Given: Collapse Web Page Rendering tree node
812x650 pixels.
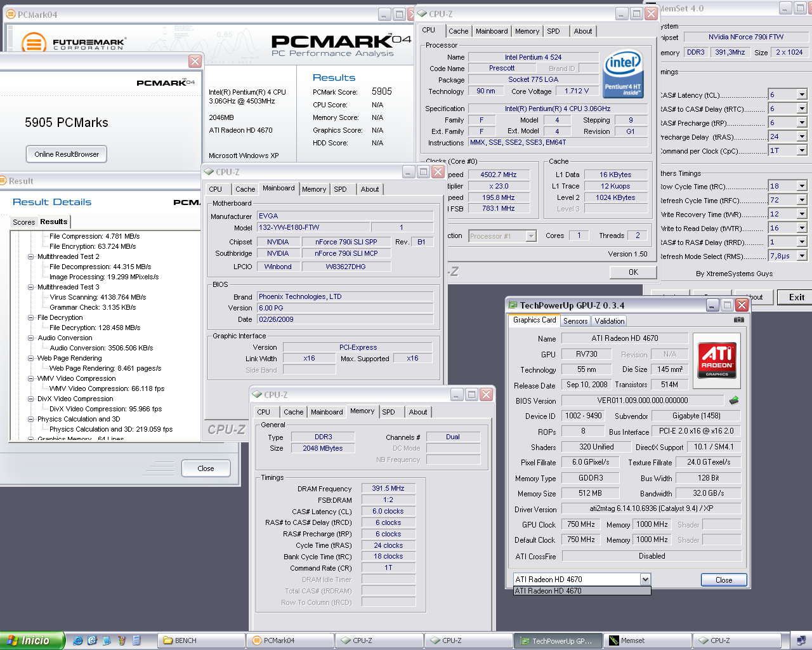Looking at the screenshot, I should click(x=30, y=358).
